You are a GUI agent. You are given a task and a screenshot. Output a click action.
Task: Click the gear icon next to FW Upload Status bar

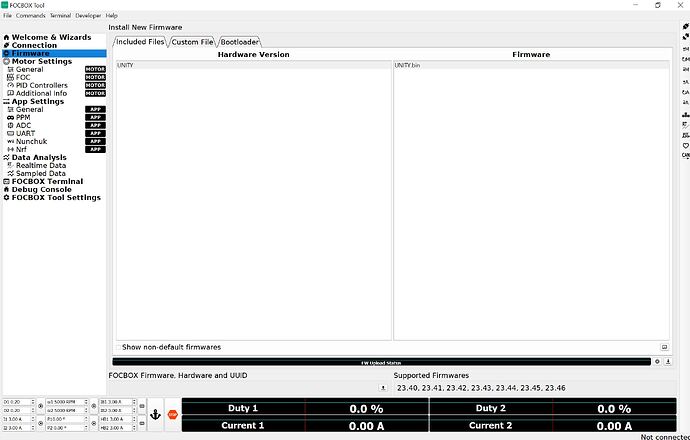657,362
